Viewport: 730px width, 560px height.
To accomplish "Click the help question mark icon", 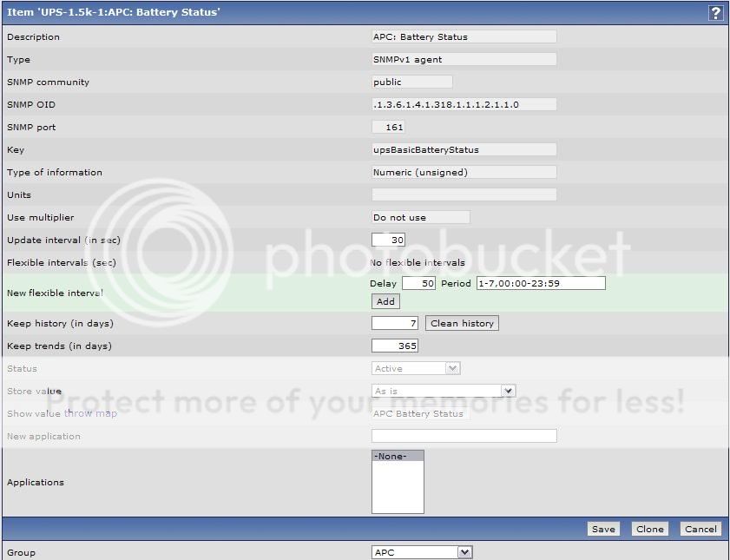I will click(715, 12).
